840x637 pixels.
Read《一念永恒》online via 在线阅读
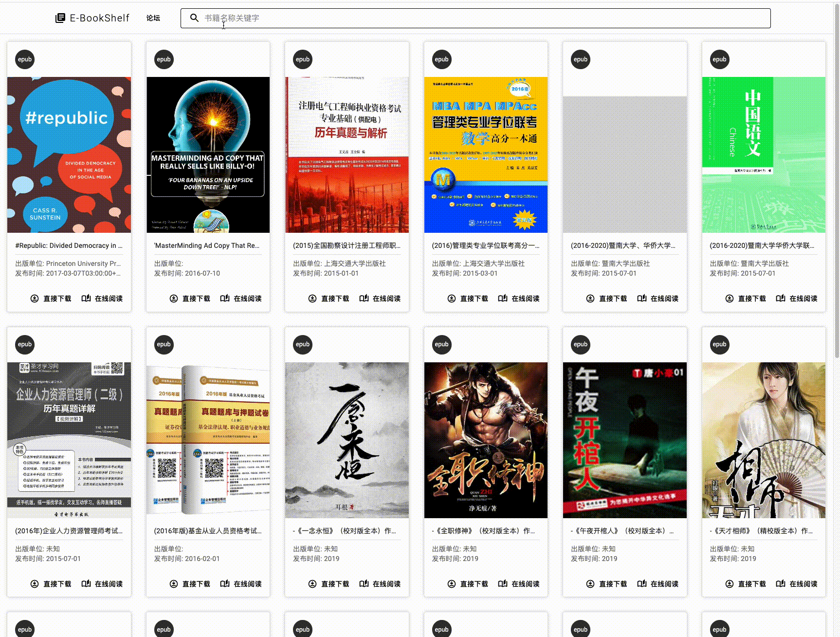click(380, 584)
